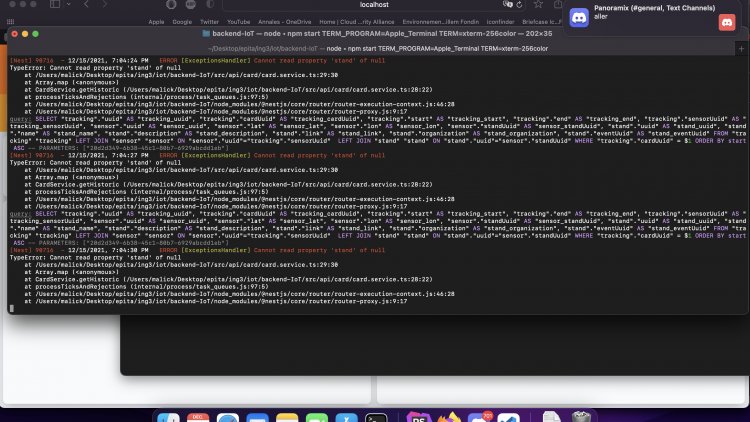The height and width of the screenshot is (422, 750).
Task: Open Notes from the Dock
Action: (287, 417)
